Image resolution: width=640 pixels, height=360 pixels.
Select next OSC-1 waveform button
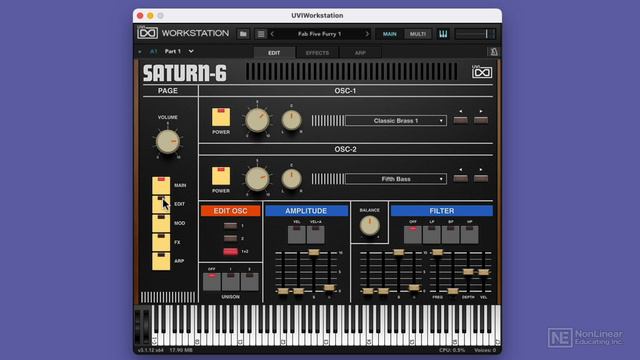click(x=481, y=120)
